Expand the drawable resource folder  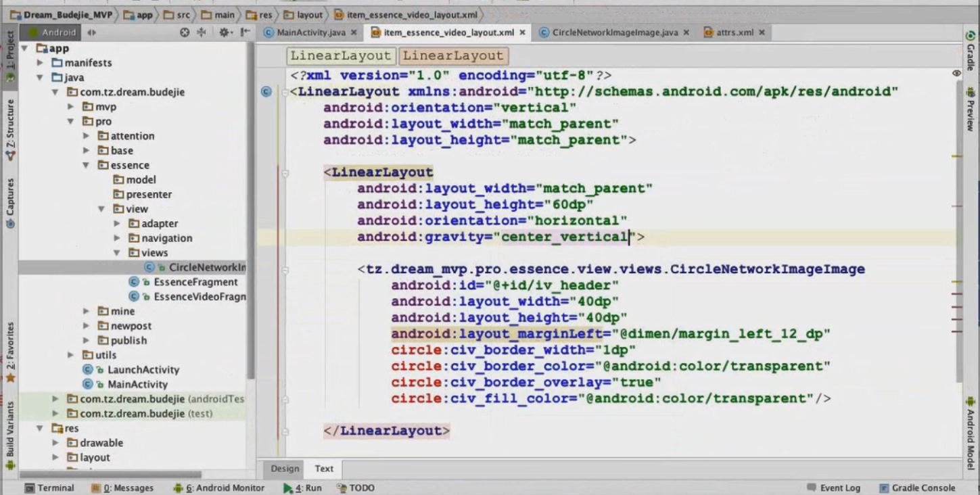(55, 443)
